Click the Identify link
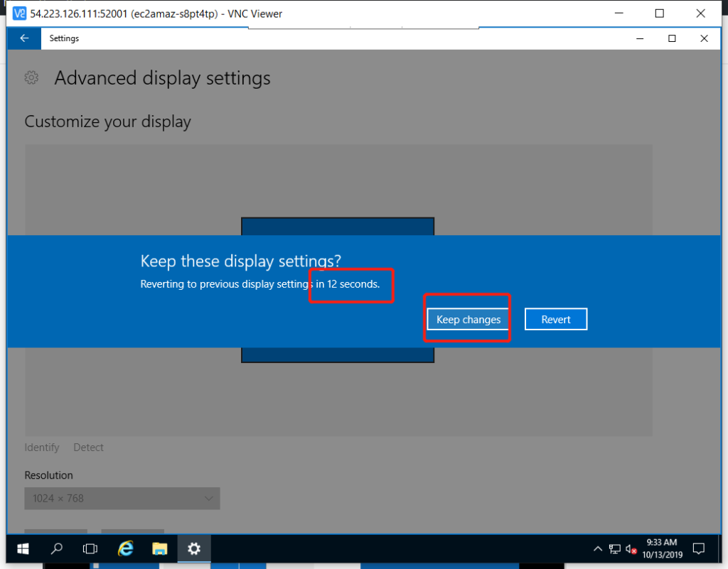The height and width of the screenshot is (569, 728). 42,448
